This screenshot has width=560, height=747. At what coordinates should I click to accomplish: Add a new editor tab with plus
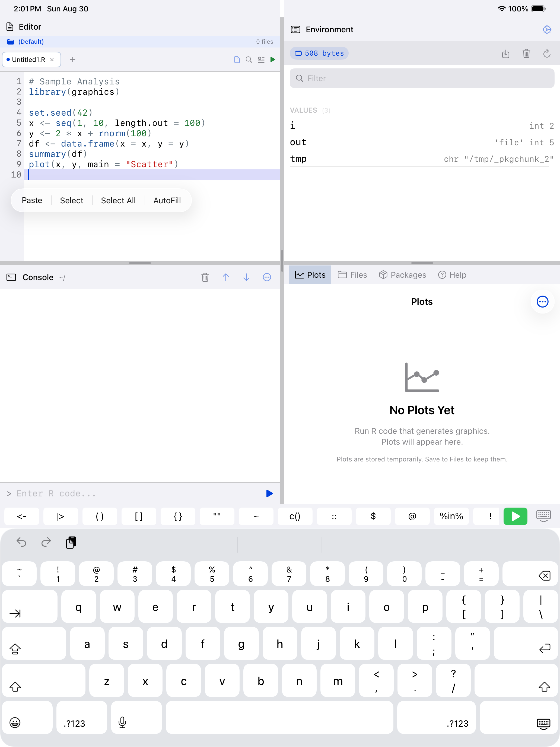point(72,59)
